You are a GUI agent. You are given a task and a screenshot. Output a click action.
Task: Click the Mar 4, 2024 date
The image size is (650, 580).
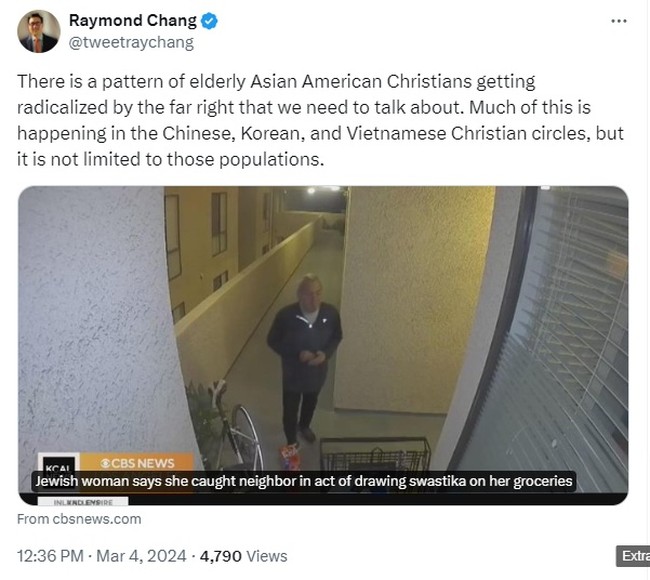pos(141,556)
